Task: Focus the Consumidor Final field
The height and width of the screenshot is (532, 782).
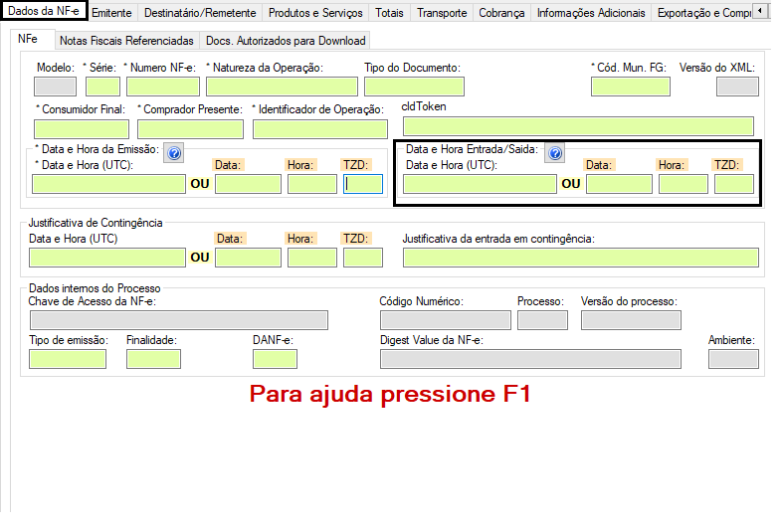Action: [82, 129]
